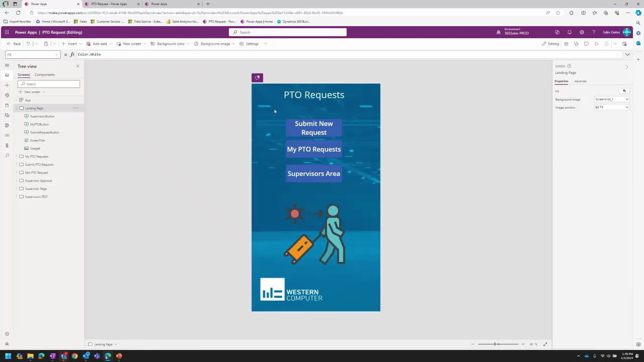Click inside the fx formula bar

[x=151, y=54]
